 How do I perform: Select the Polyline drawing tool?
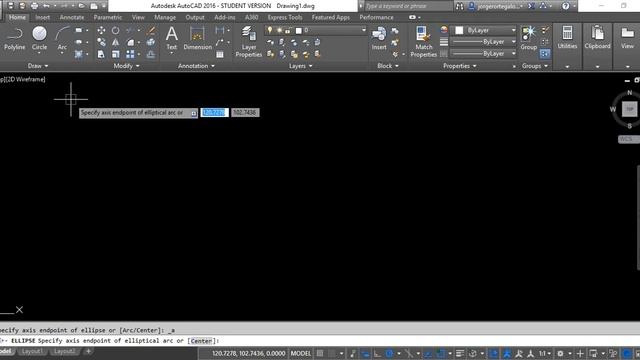14,38
